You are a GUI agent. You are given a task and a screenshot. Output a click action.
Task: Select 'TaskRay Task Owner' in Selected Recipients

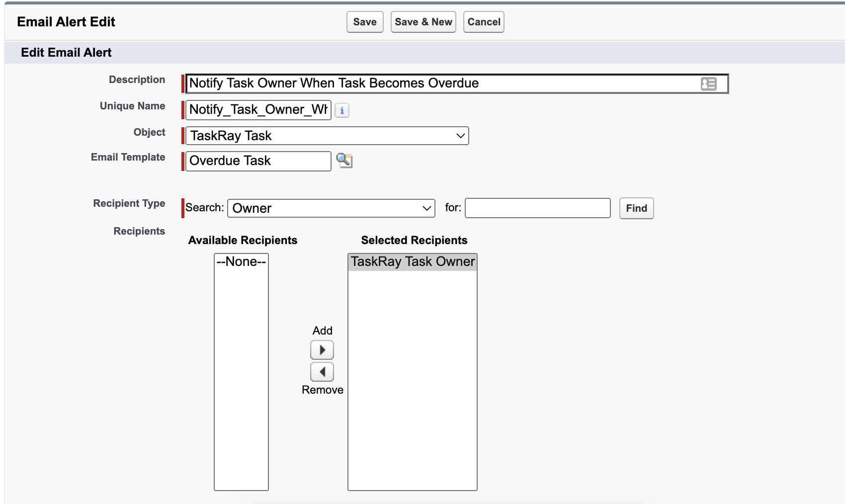click(x=413, y=262)
